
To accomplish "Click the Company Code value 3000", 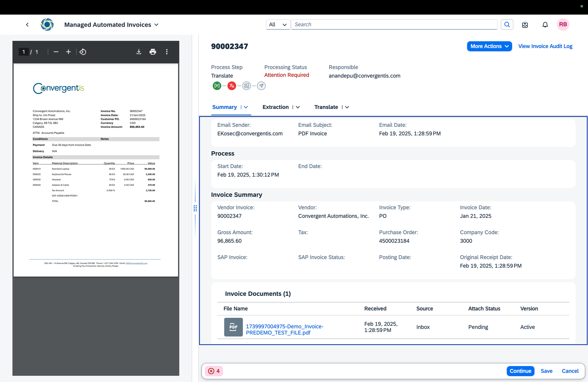I will [x=466, y=241].
